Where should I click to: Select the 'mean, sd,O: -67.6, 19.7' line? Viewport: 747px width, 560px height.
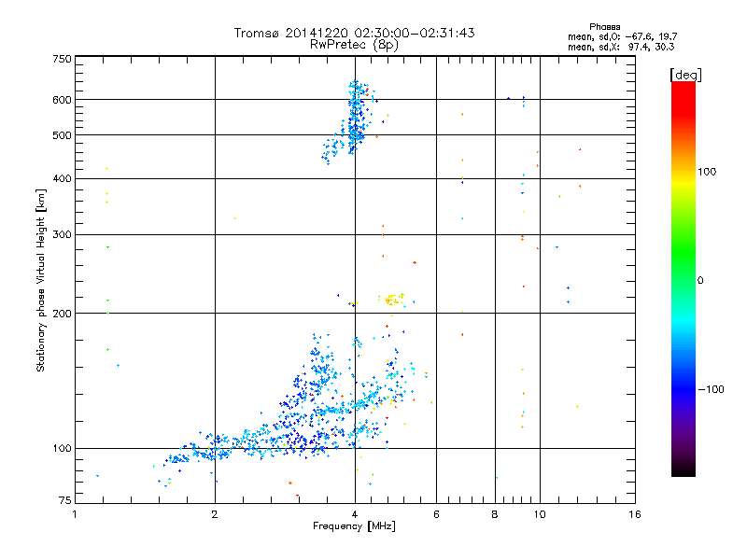622,36
